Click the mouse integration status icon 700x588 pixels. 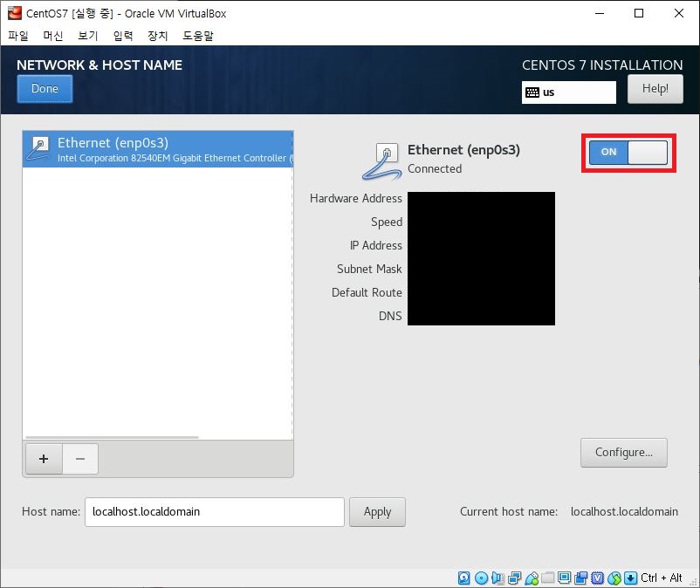tap(614, 578)
